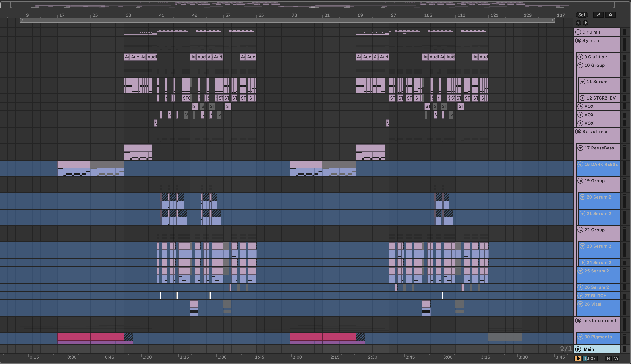This screenshot has width=631, height=364.
Task: Fold the 28 Vital track
Action: 580,304
